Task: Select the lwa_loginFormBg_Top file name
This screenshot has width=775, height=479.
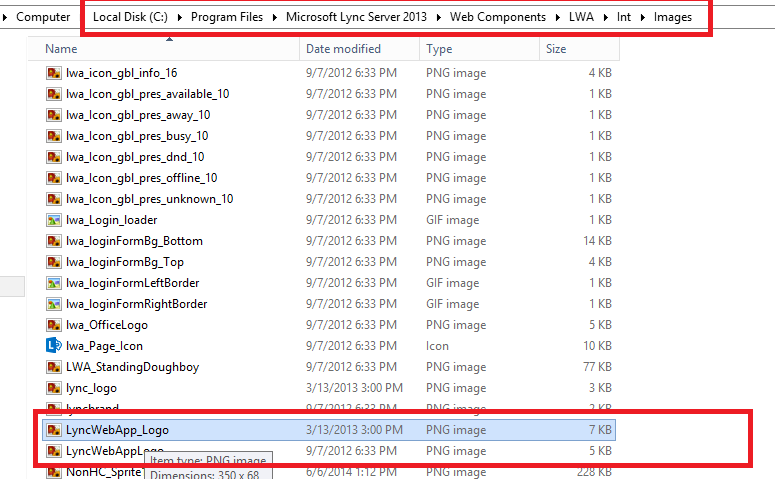Action: click(125, 262)
